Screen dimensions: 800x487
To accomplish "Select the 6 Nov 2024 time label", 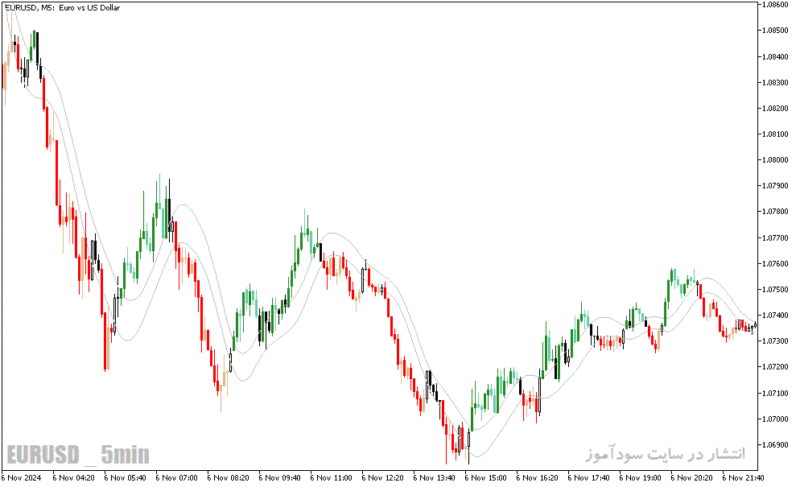I will tap(21, 478).
